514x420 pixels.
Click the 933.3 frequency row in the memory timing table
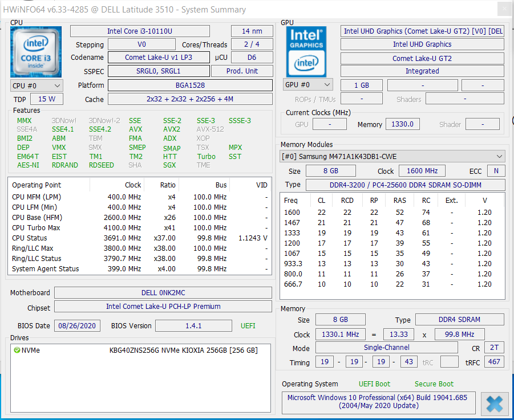tap(392, 263)
